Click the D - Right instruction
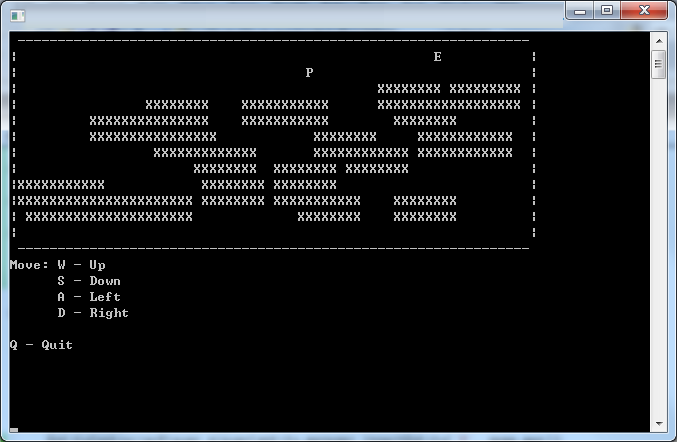The height and width of the screenshot is (442, 677). 93,313
